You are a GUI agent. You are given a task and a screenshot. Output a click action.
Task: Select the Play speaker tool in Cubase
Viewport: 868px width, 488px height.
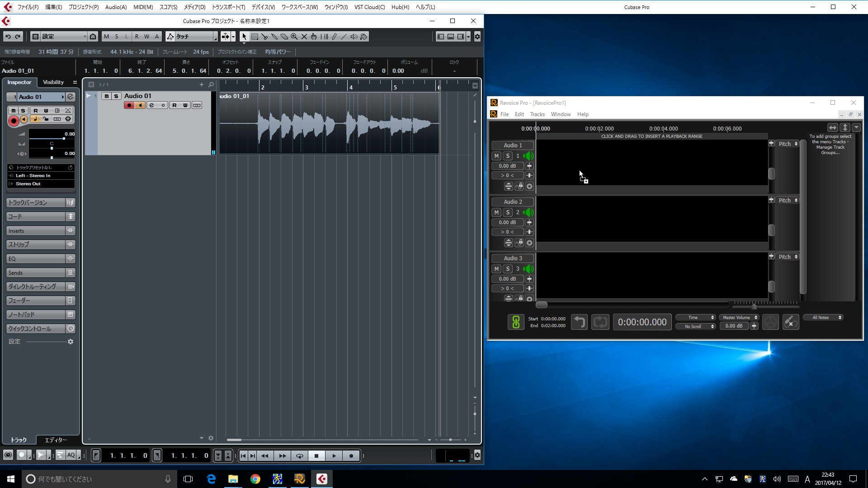[x=354, y=37]
